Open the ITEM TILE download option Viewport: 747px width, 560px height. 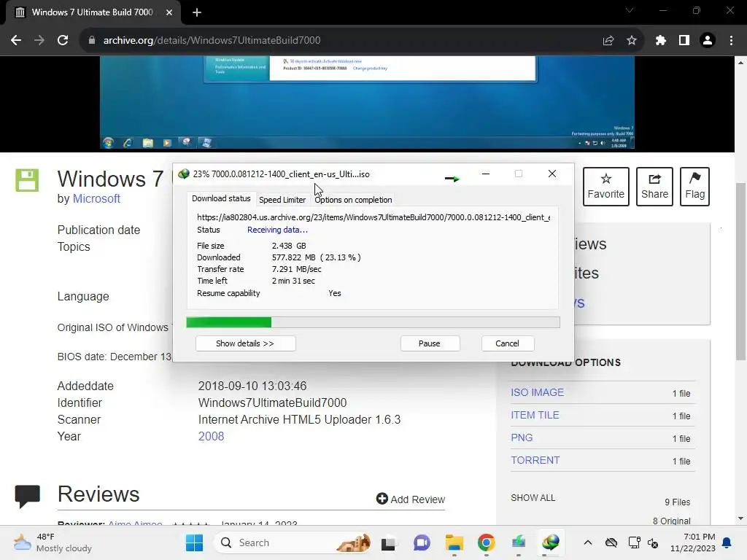pos(535,415)
